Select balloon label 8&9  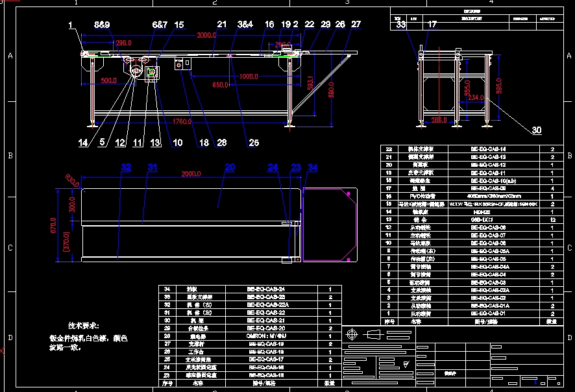pos(102,25)
